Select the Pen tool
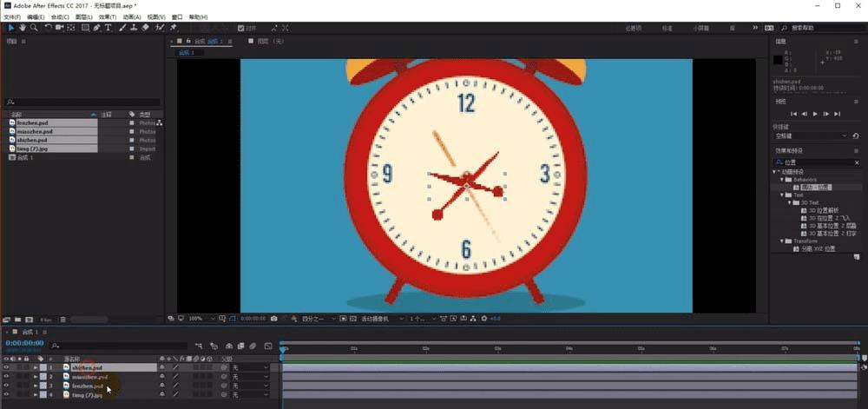 [97, 28]
